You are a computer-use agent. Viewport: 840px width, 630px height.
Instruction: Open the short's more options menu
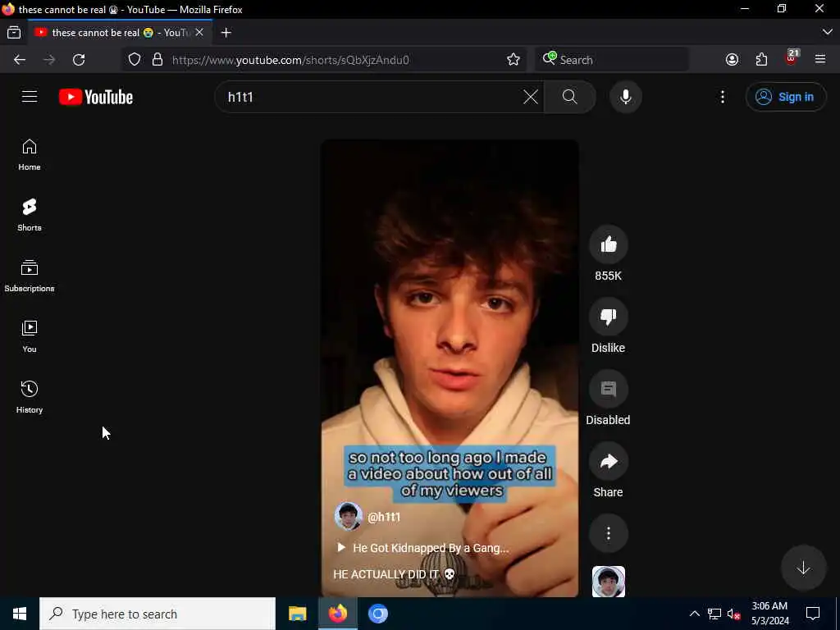pos(608,533)
